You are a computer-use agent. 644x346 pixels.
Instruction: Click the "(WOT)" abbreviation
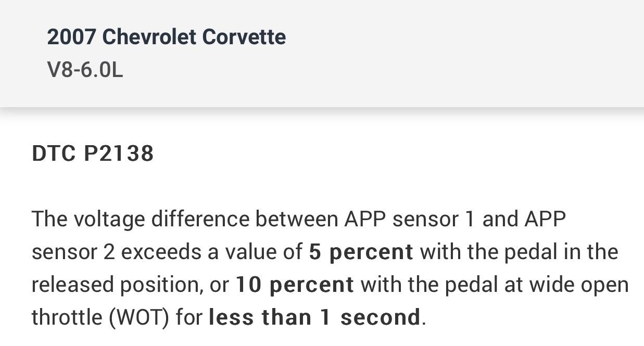139,317
